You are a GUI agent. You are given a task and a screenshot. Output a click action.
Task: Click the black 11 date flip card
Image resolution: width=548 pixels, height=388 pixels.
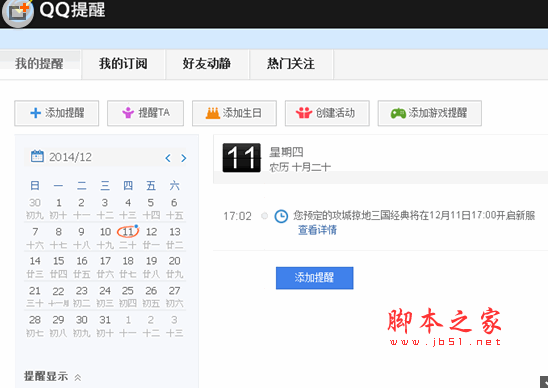241,158
